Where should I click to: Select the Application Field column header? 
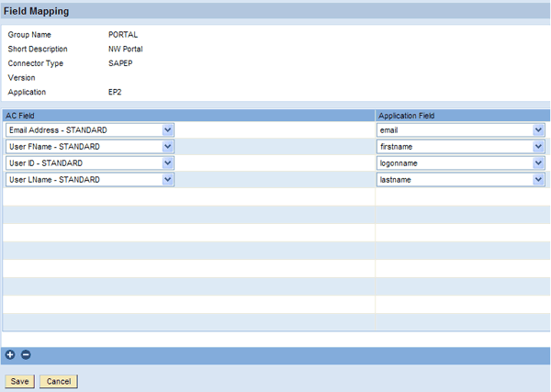click(407, 116)
